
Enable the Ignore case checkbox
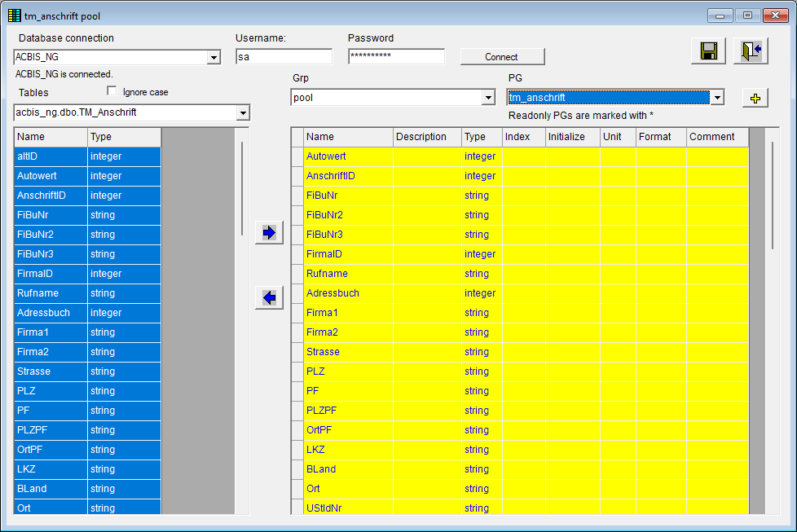tap(112, 90)
